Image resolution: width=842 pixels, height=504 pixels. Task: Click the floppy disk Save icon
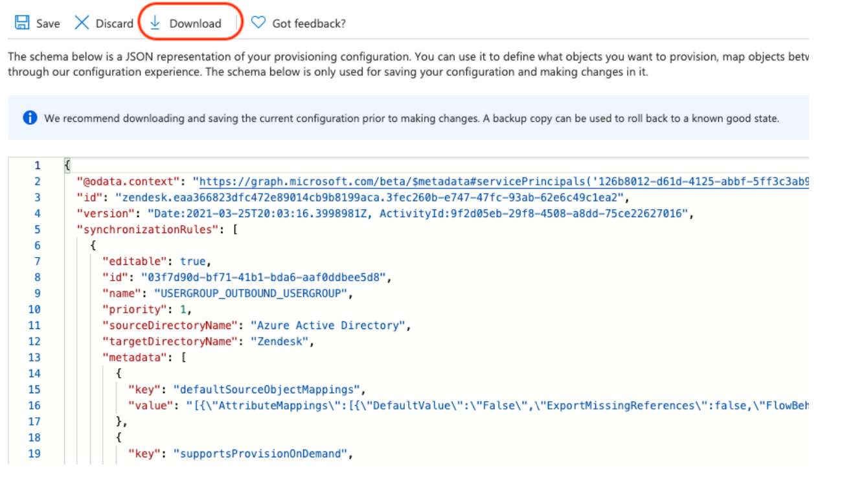(22, 23)
